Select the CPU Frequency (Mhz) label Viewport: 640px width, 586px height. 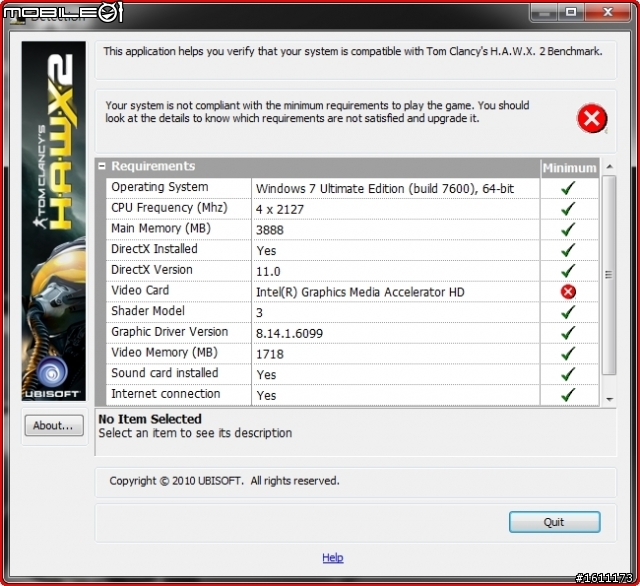point(169,208)
